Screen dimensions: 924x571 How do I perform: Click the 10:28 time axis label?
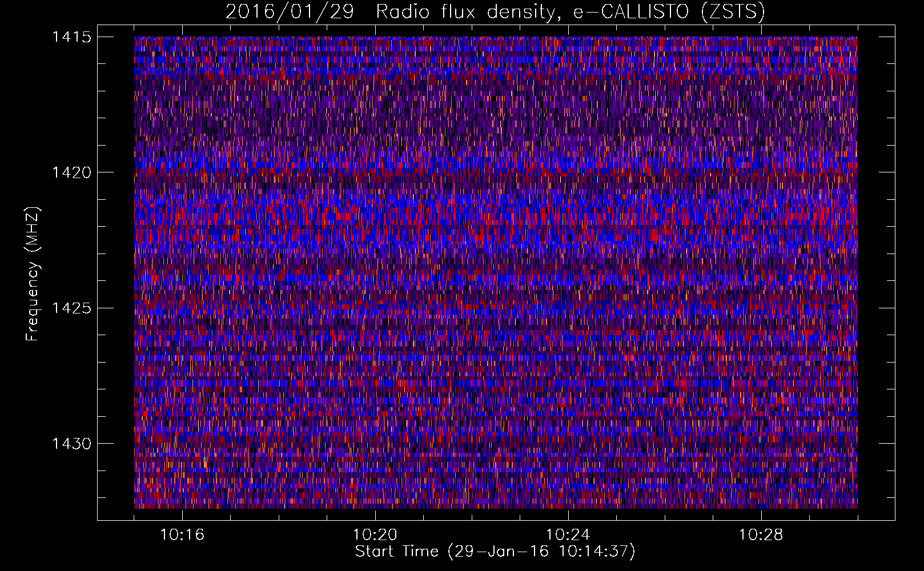coord(761,535)
